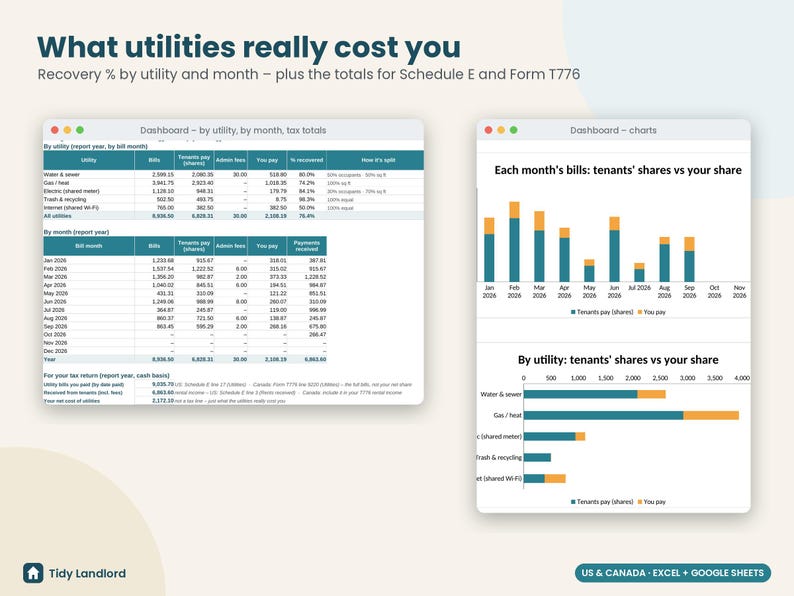Image resolution: width=794 pixels, height=596 pixels.
Task: Click the 'Dashboard – charts' window title
Action: pos(613,130)
